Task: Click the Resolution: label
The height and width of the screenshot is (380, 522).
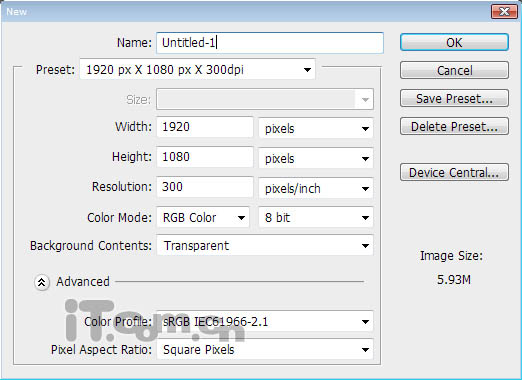Action: coord(122,187)
